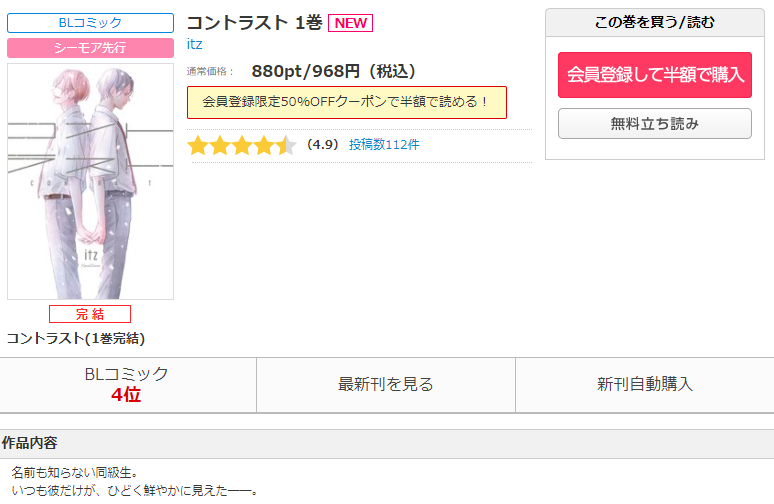Open the 投稿数112件 reviews link
The image size is (774, 504).
pos(384,145)
